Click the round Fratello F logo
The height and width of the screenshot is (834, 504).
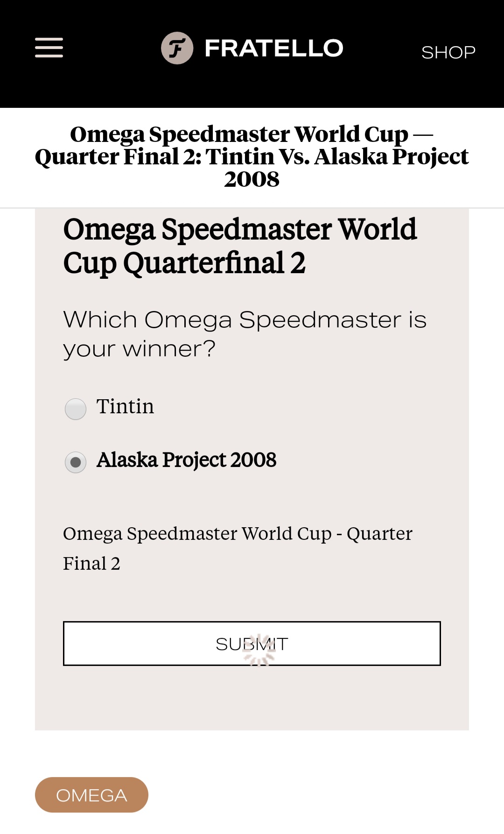[177, 48]
